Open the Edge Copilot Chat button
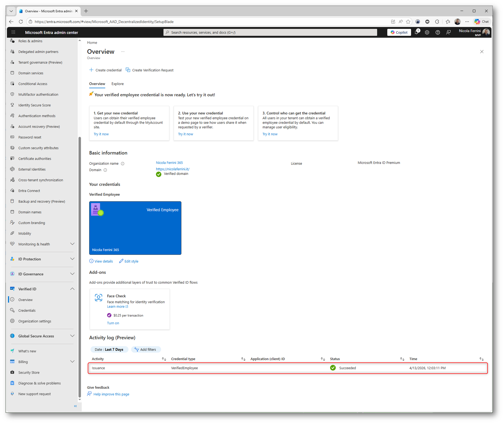The height and width of the screenshot is (424, 504). pos(482,22)
